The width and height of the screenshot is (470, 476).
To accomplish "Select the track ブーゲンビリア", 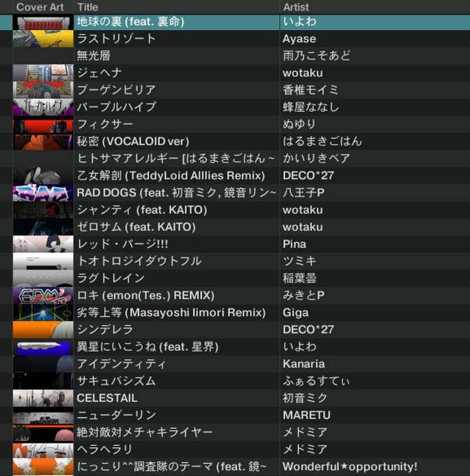I will click(116, 90).
